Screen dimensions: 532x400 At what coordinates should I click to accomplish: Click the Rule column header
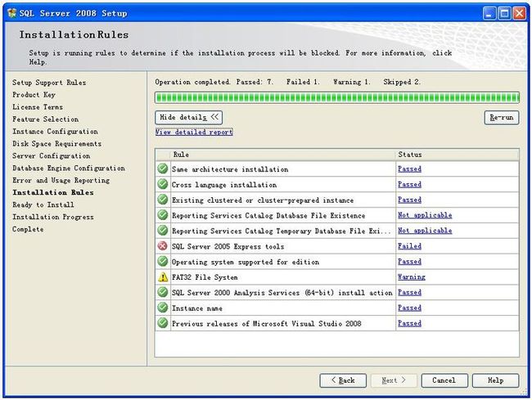pos(283,155)
